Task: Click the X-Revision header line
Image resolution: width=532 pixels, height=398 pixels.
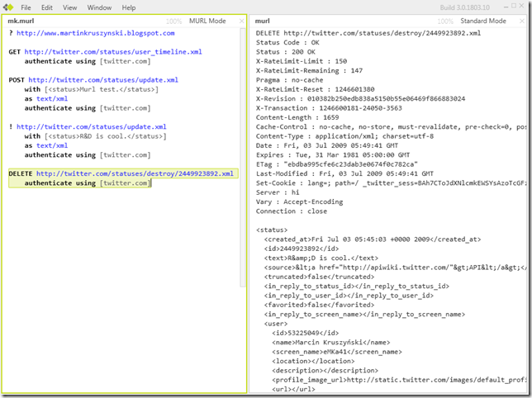Action: click(x=361, y=98)
